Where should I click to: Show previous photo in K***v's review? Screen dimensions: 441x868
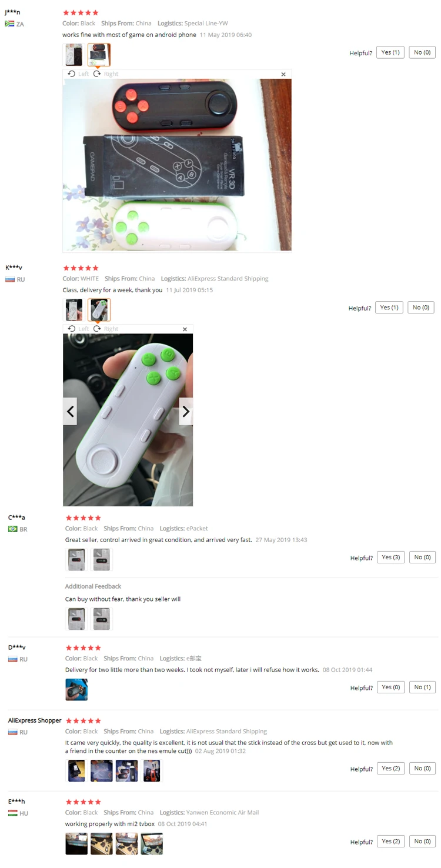(x=70, y=412)
